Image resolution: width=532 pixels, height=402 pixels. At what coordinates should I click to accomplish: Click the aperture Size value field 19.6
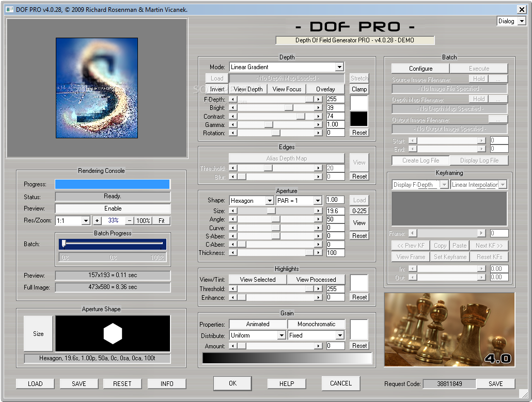click(x=335, y=211)
